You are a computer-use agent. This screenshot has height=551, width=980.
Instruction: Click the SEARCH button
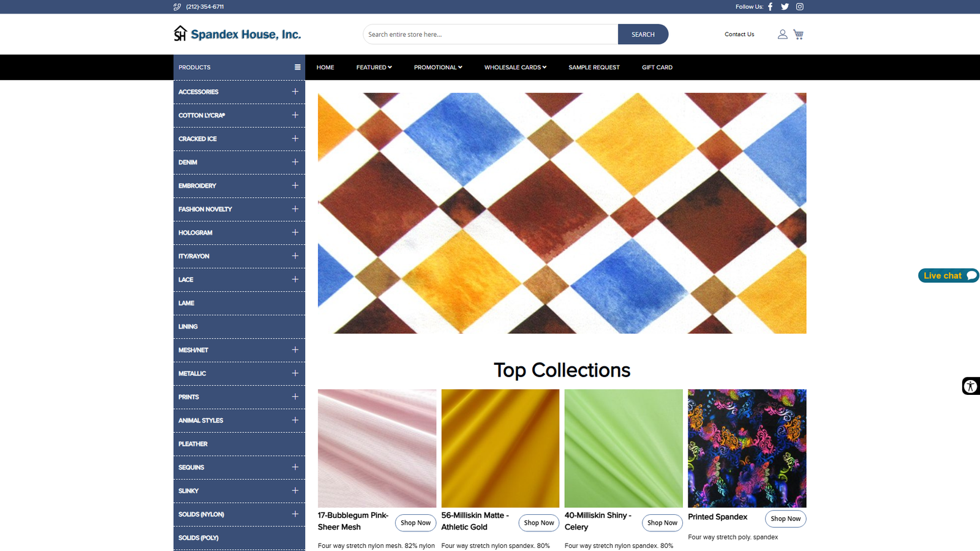[643, 34]
